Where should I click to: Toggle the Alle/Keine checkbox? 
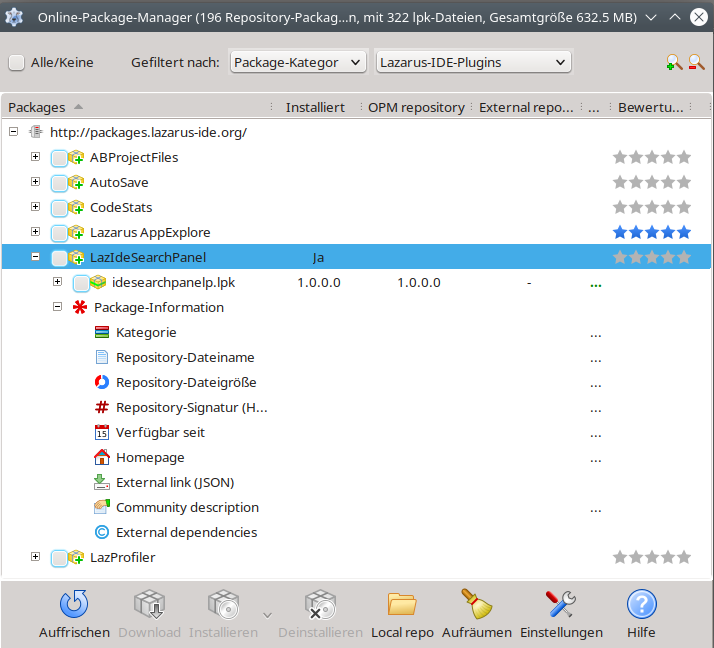[x=16, y=62]
